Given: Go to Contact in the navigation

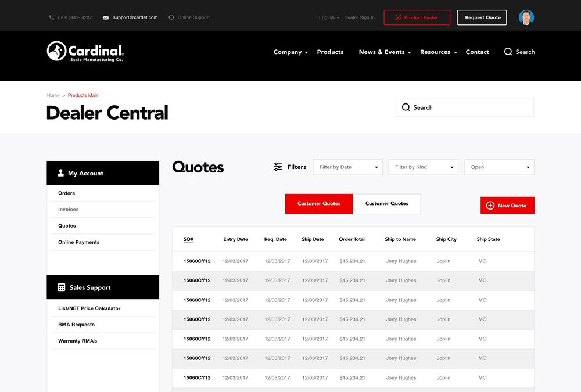Looking at the screenshot, I should (477, 52).
